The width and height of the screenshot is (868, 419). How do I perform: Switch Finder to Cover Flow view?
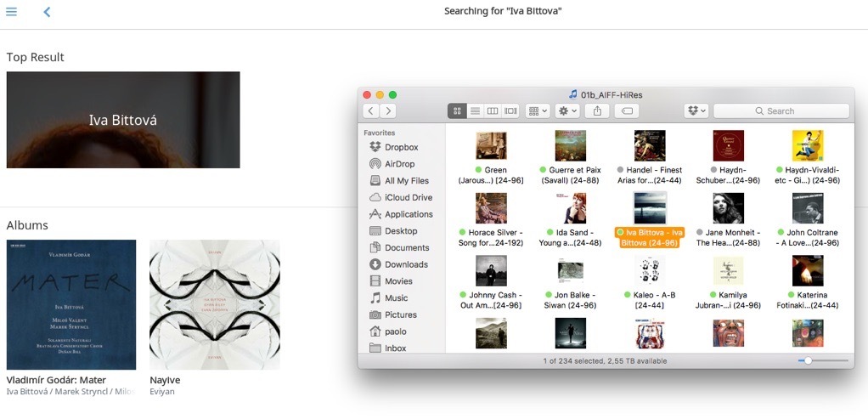click(510, 110)
